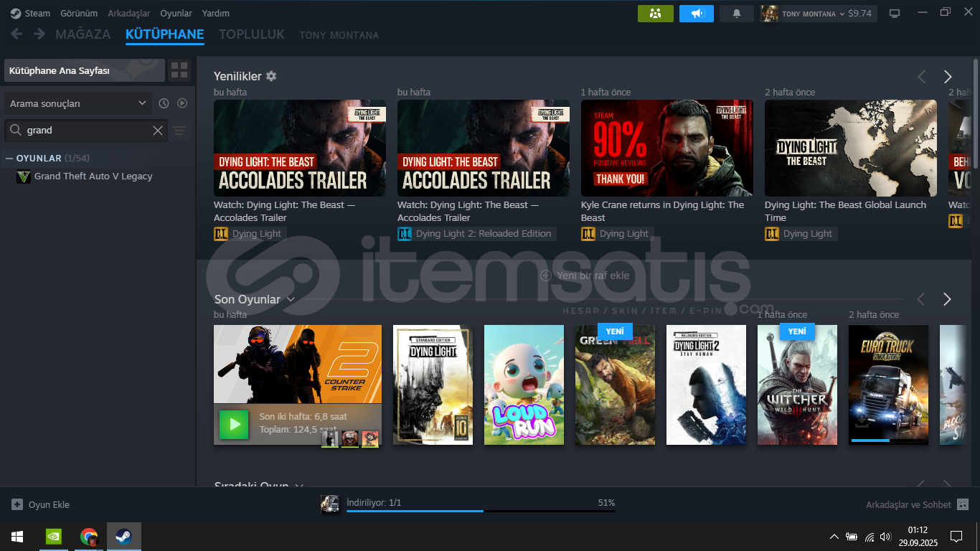Click the Oyun Ekle label
The width and height of the screenshot is (980, 551).
pos(49,504)
